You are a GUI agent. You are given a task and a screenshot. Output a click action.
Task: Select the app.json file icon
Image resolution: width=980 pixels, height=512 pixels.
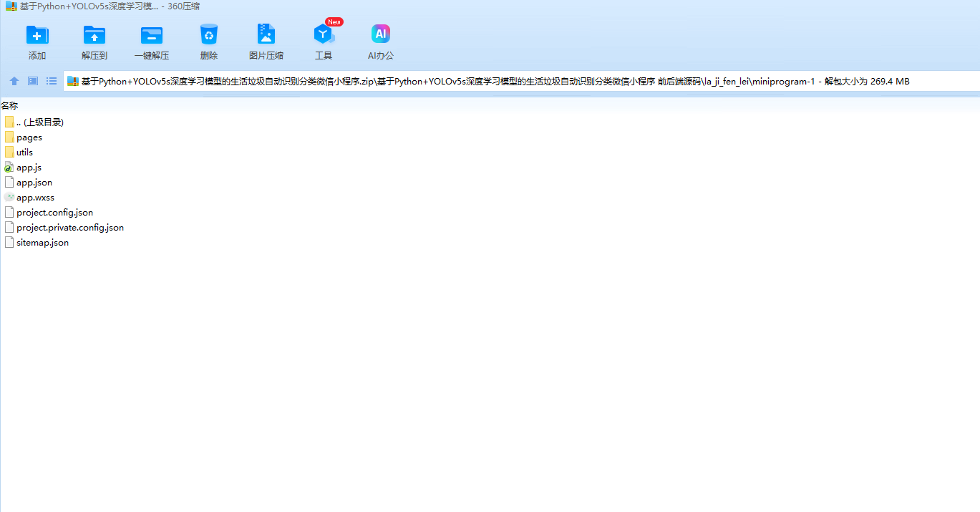tap(9, 182)
